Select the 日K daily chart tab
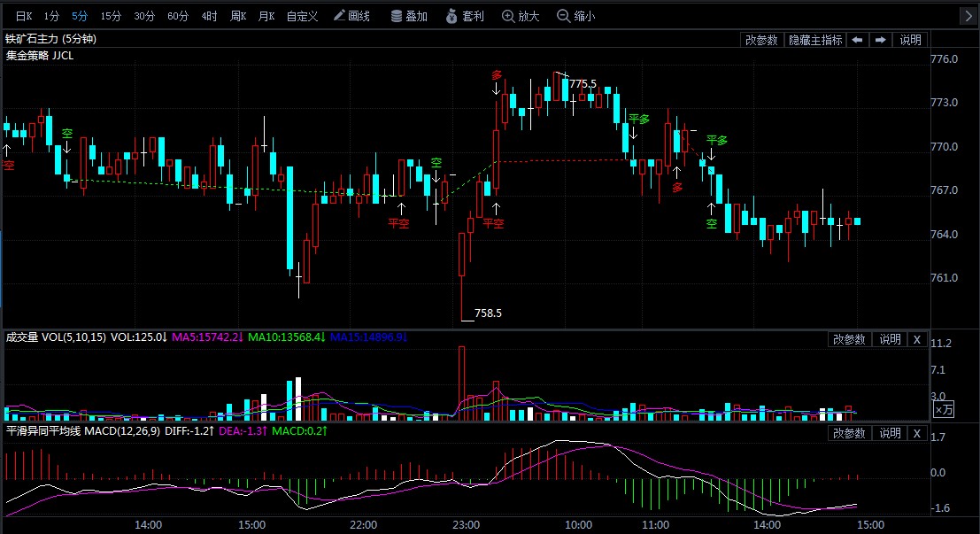Screen dimensions: 980x534 [x=23, y=16]
